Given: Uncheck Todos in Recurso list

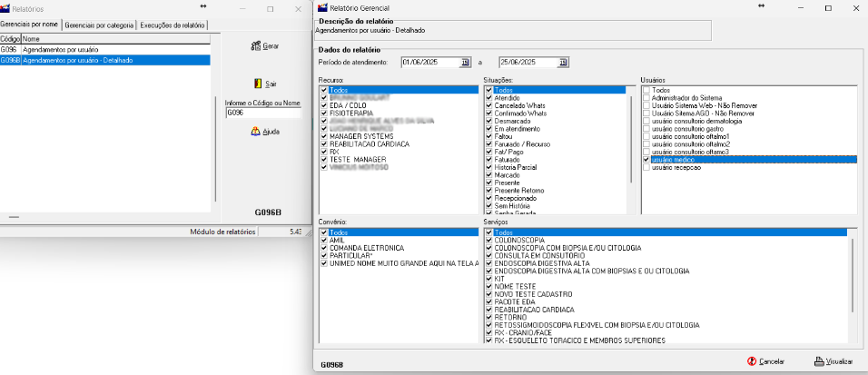Looking at the screenshot, I should 324,89.
